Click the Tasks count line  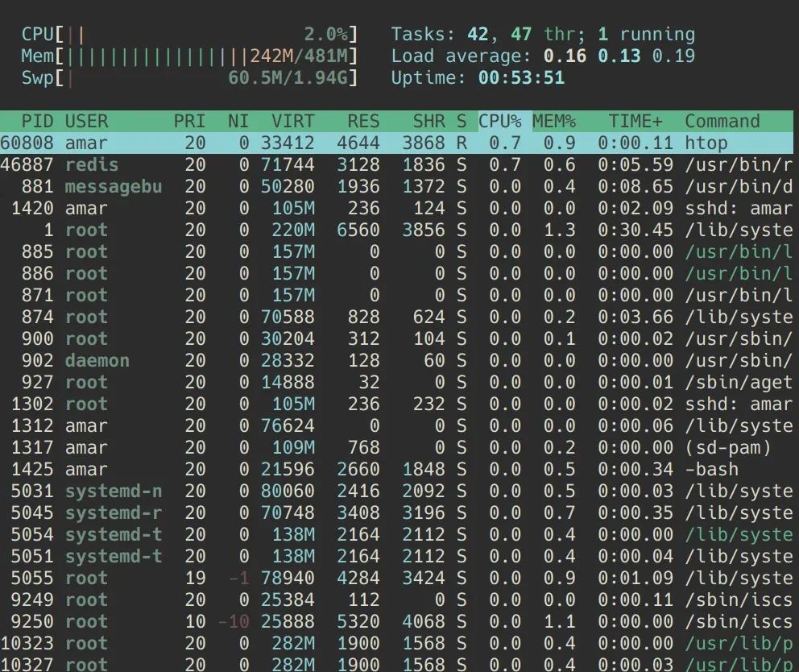(543, 35)
